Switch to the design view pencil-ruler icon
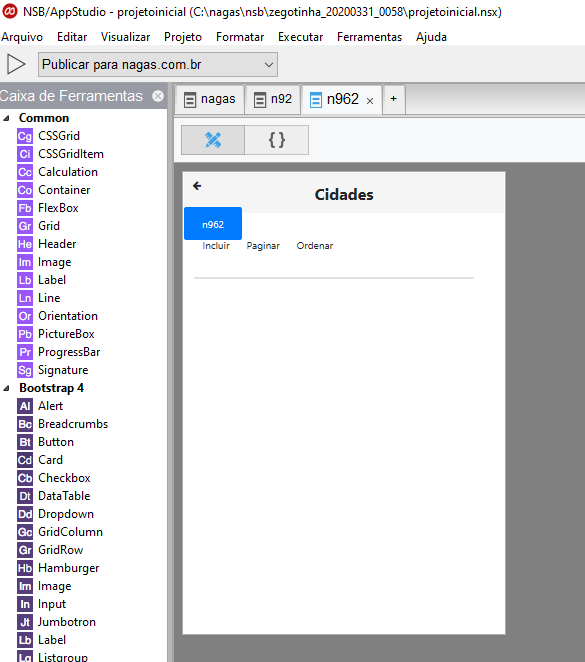This screenshot has width=585, height=662. click(213, 140)
